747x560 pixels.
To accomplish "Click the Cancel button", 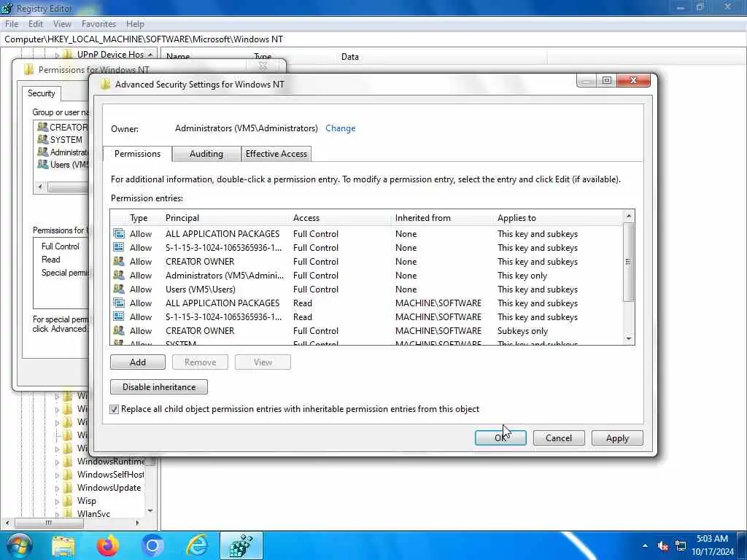I will [559, 438].
